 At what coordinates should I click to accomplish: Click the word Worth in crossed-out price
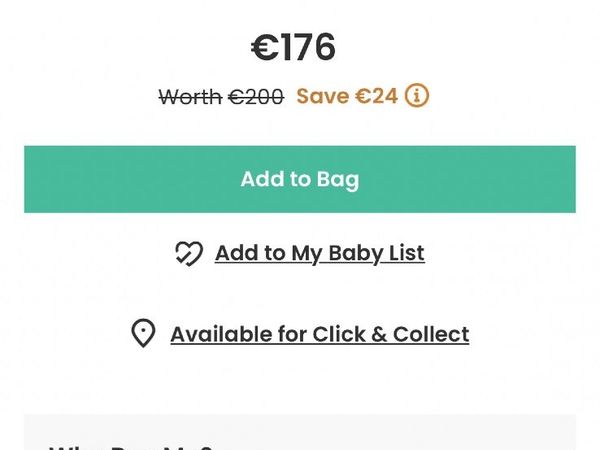click(190, 97)
